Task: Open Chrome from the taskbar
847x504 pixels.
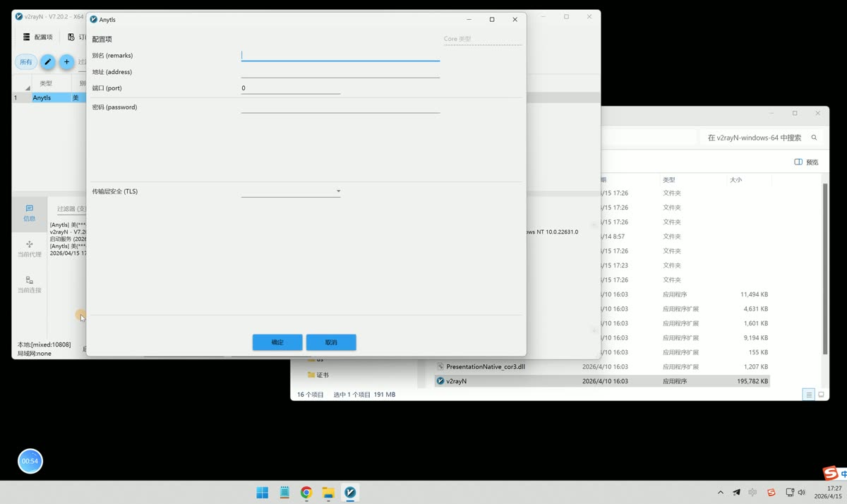Action: [306, 493]
